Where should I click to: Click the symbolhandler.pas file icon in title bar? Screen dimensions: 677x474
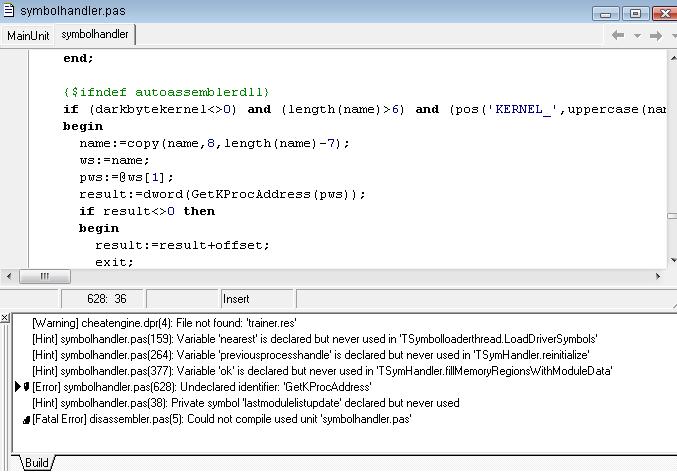[x=9, y=11]
